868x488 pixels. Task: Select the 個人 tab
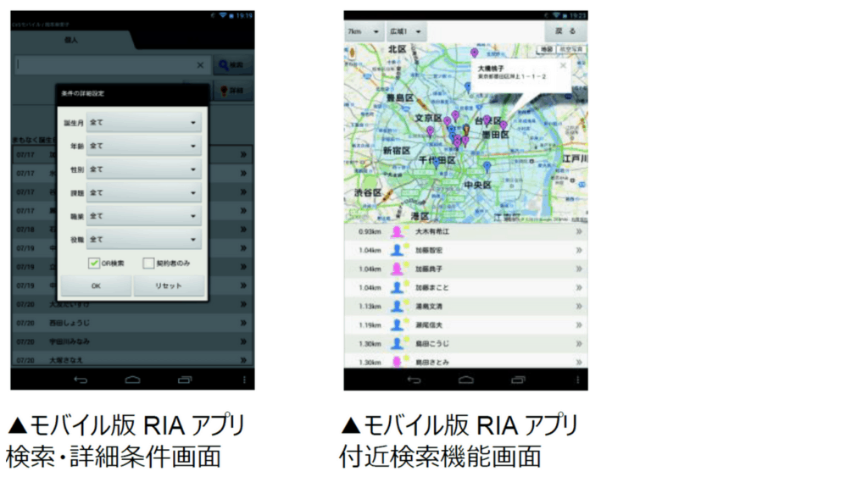tap(73, 40)
